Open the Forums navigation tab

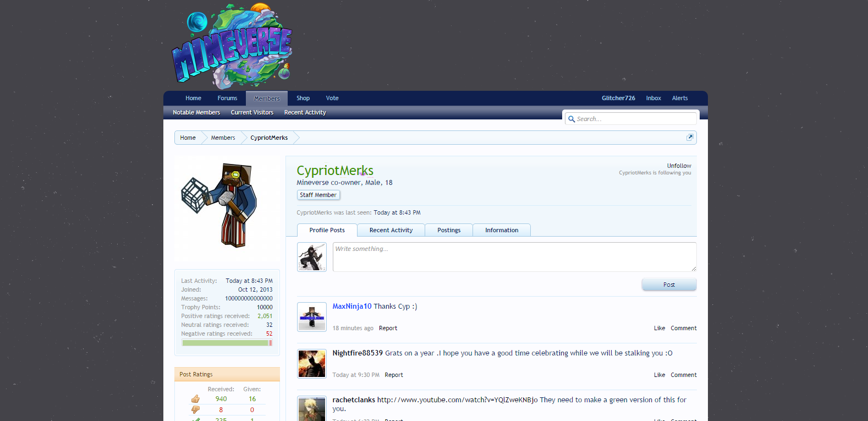(227, 98)
